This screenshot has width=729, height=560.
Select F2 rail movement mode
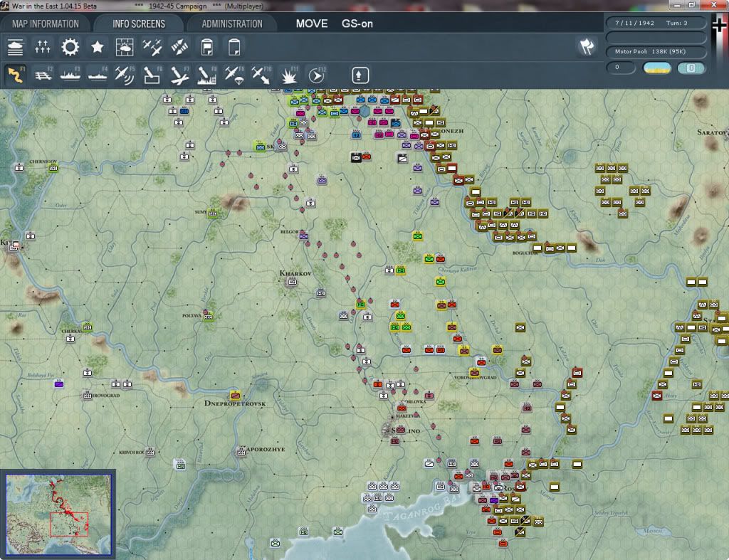tap(43, 75)
